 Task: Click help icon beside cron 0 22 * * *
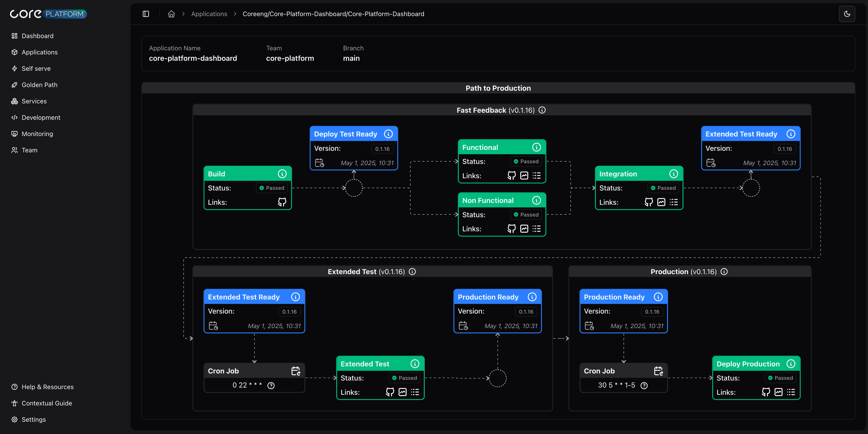pos(271,385)
